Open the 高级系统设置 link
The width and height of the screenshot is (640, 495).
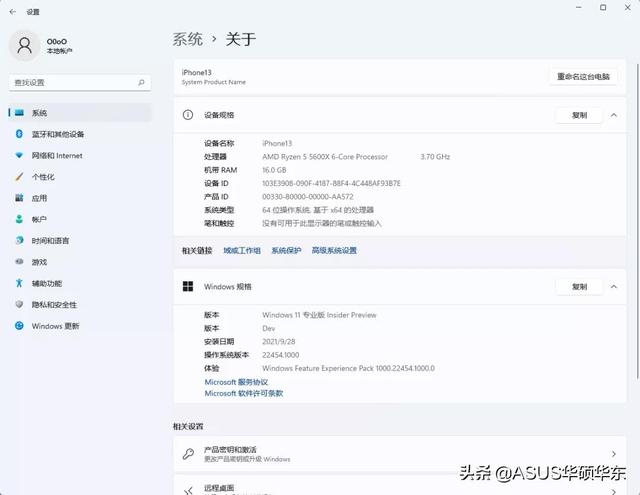tap(334, 250)
